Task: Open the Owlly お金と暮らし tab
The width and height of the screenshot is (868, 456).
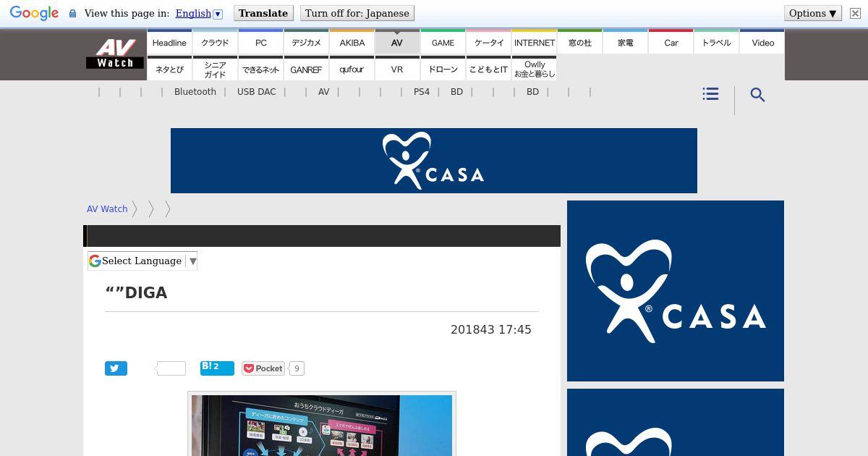Action: (535, 69)
